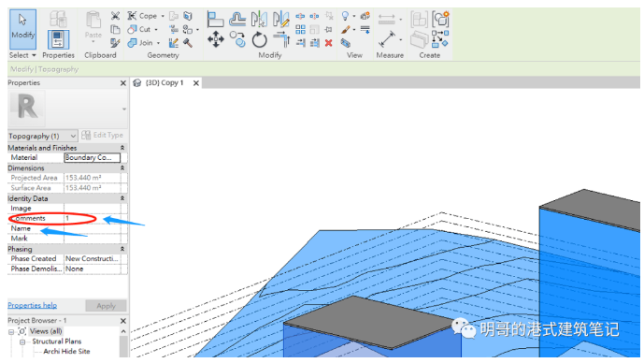Screen dimensions: 644x363
Task: Click the Copy to Clipboard icon
Action: (115, 30)
